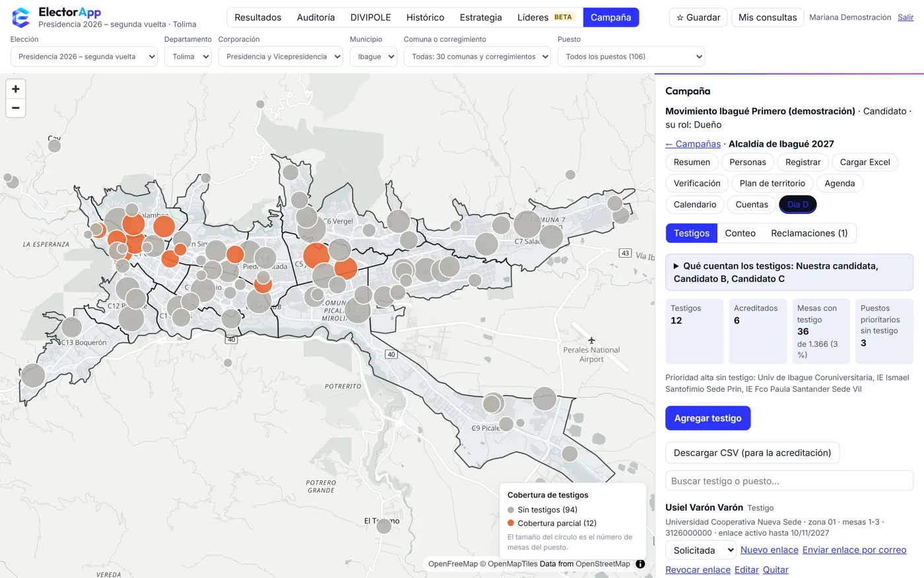Open the Comuna o corregimiento dropdown

tap(477, 57)
